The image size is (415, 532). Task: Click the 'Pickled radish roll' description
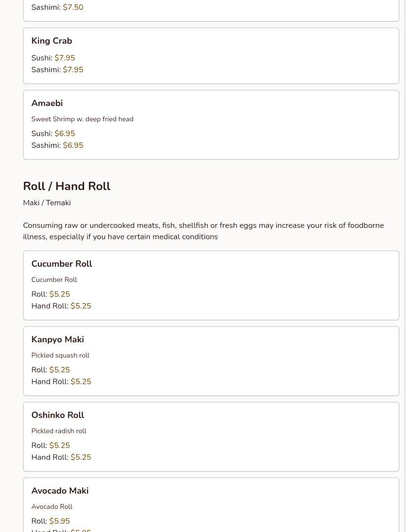pos(59,431)
